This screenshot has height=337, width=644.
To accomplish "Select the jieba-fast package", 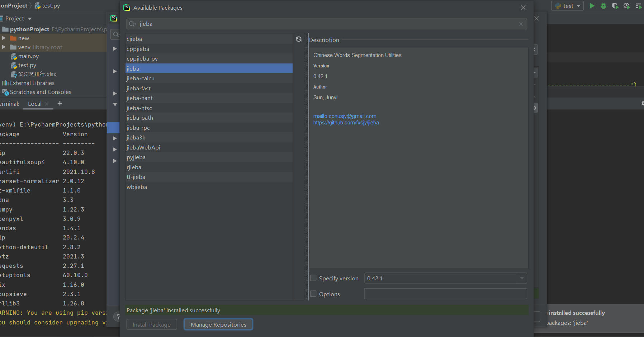I will click(209, 88).
